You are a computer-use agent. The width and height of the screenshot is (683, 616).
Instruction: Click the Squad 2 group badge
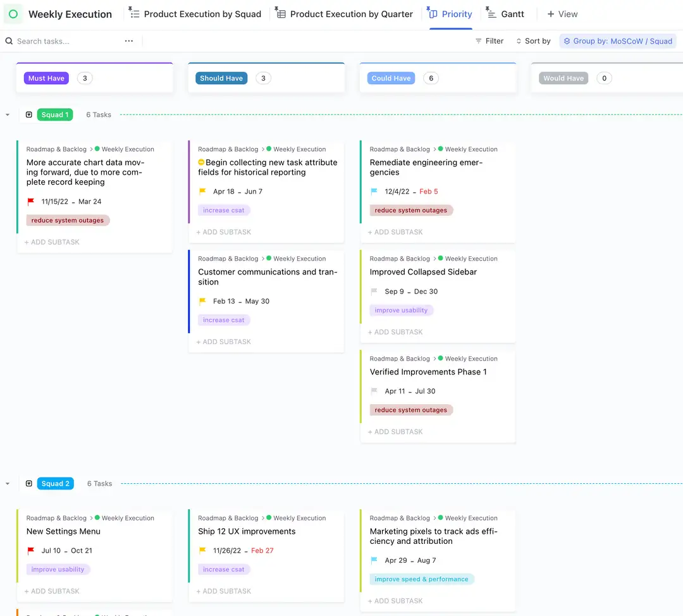55,484
